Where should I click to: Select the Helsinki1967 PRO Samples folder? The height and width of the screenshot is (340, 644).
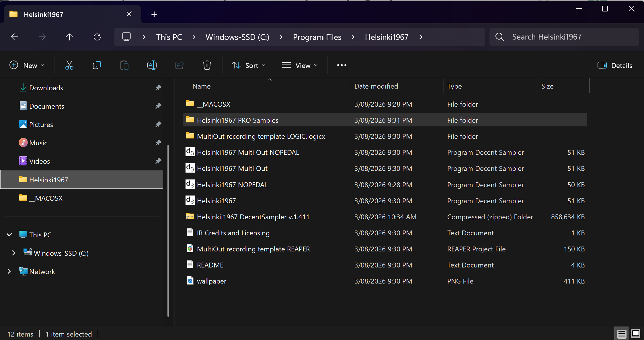click(385, 120)
